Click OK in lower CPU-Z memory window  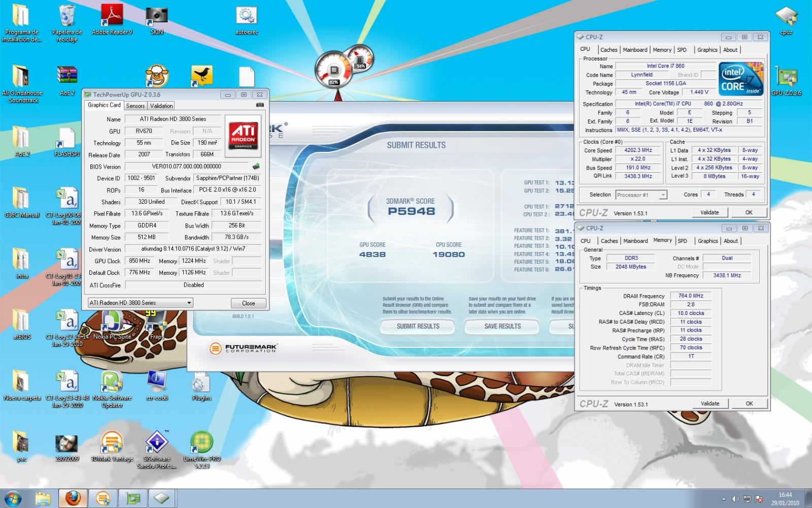[x=750, y=403]
